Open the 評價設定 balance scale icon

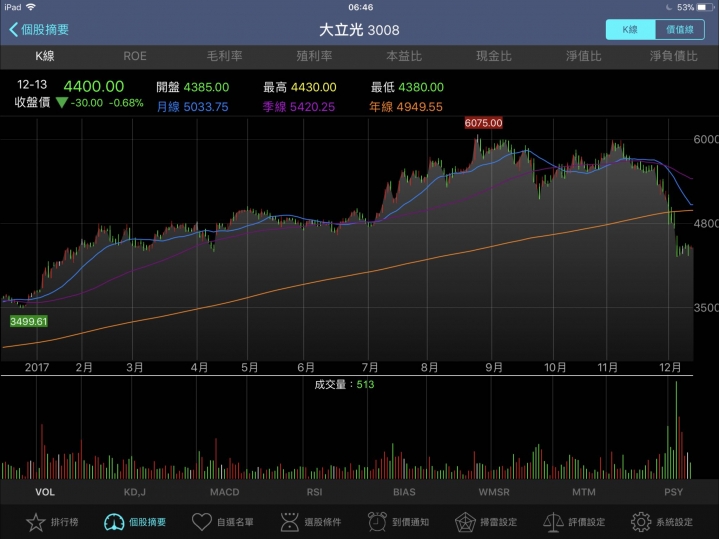[x=553, y=522]
